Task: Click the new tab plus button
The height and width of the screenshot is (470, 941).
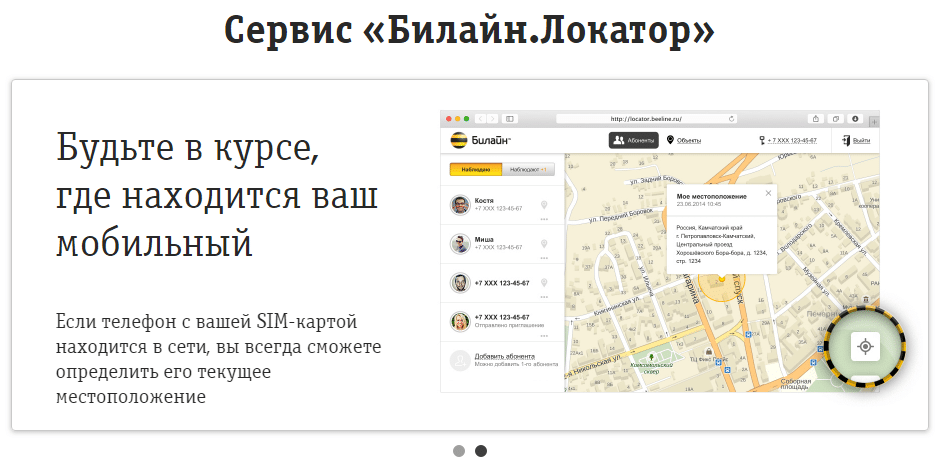Action: 874,122
